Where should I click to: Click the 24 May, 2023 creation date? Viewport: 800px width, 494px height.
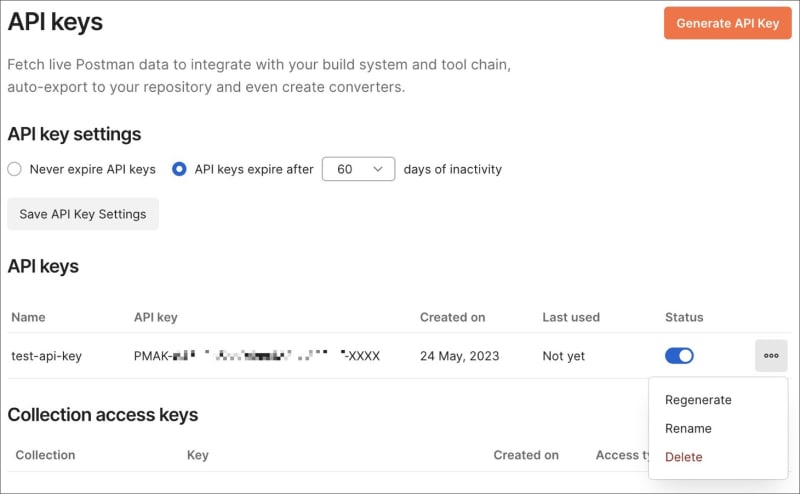pos(460,356)
